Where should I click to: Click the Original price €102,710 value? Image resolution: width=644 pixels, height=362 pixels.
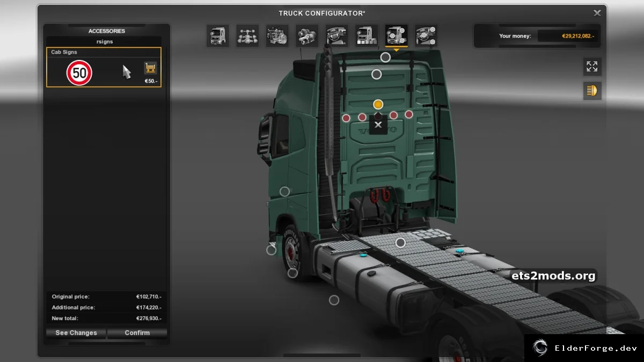pyautogui.click(x=148, y=297)
